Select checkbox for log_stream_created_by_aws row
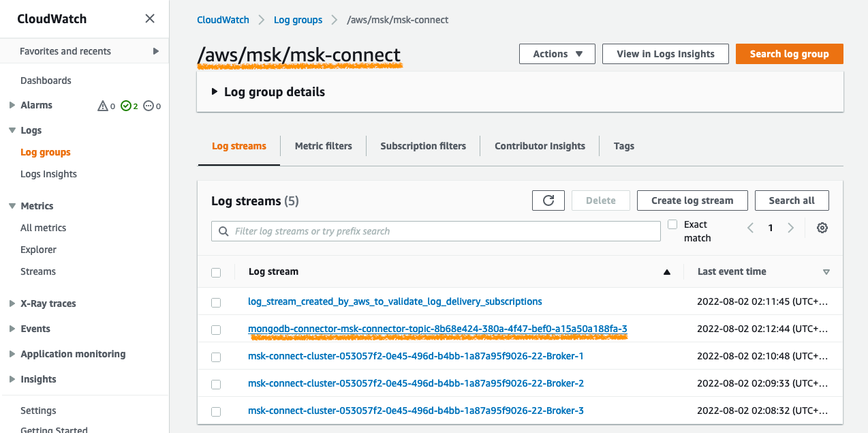868x433 pixels. (216, 302)
